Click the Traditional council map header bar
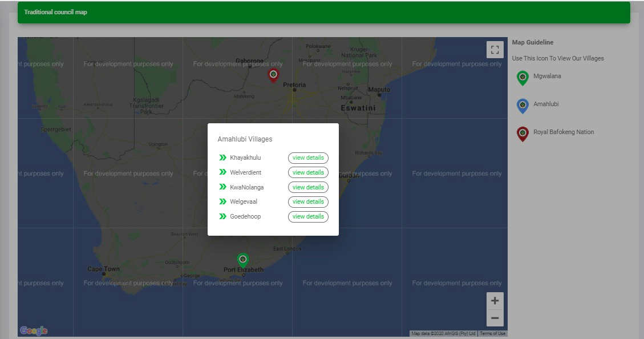Image resolution: width=644 pixels, height=339 pixels. pyautogui.click(x=323, y=12)
